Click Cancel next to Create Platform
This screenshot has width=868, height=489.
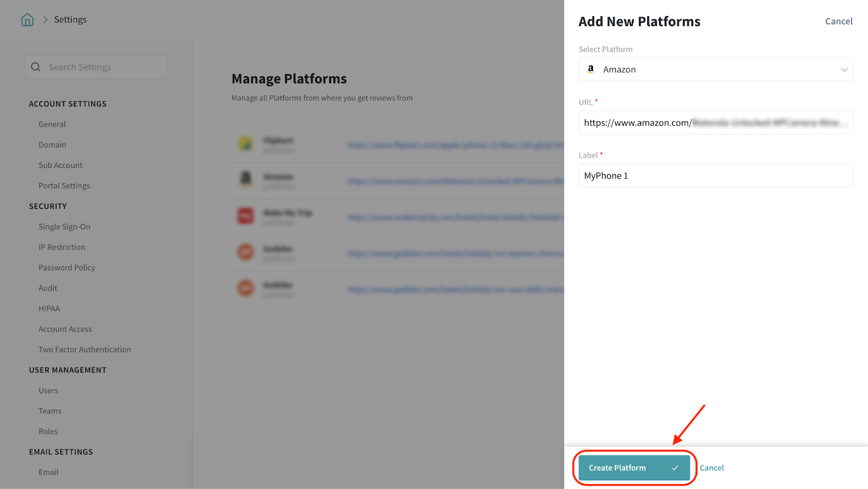711,468
